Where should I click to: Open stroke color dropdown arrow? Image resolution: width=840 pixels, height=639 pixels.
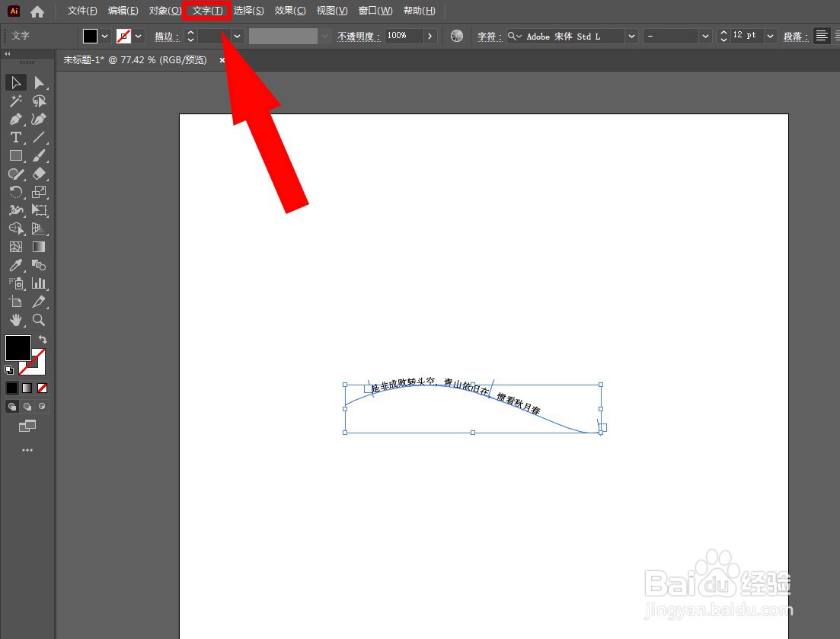click(x=138, y=36)
